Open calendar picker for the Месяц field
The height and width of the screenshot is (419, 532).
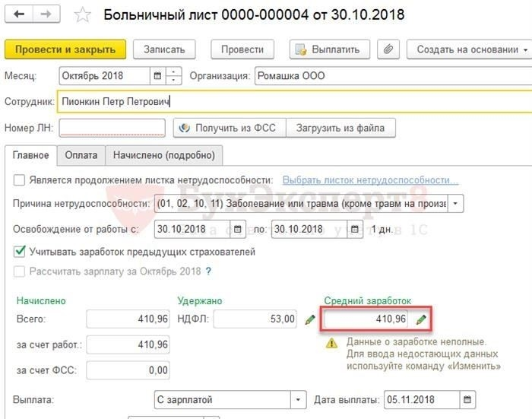click(157, 76)
